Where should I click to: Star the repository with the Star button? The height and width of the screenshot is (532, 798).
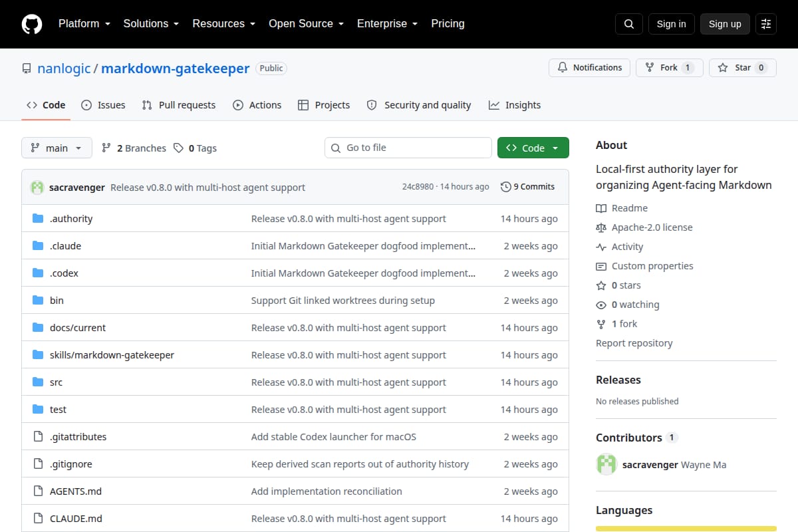743,68
